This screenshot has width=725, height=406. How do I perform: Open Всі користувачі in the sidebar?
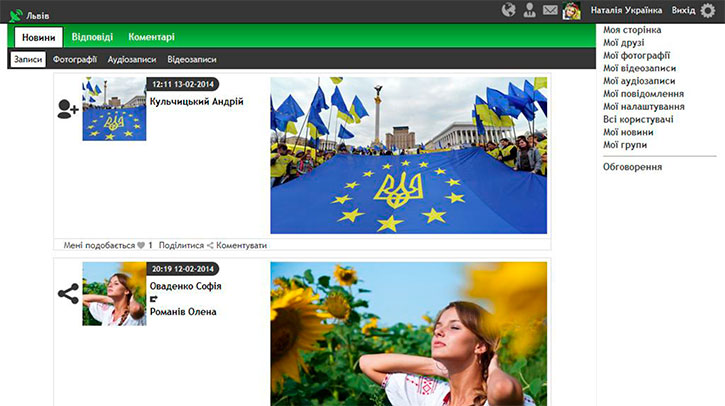[638, 120]
